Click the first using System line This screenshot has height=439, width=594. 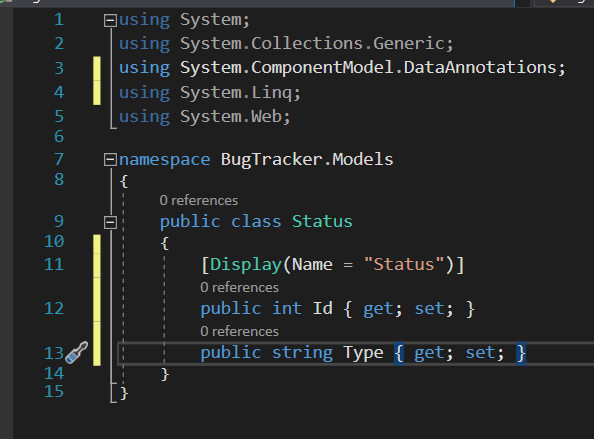point(184,20)
